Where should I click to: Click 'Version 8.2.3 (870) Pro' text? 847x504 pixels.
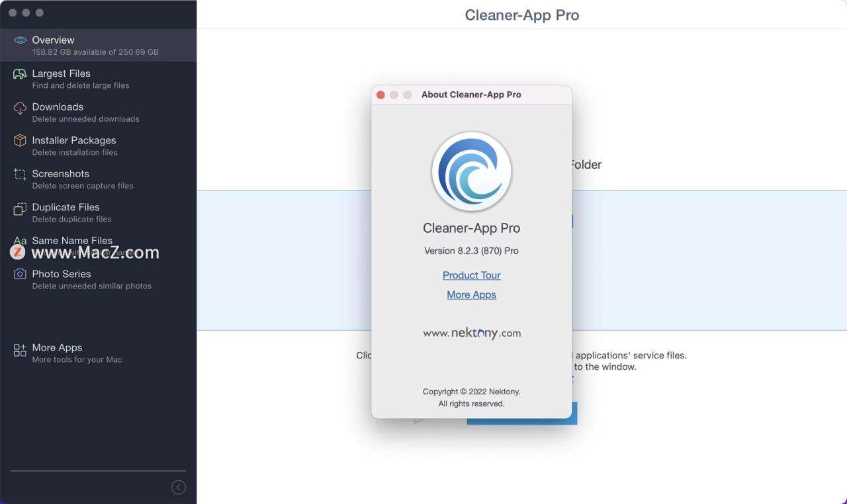coord(472,251)
